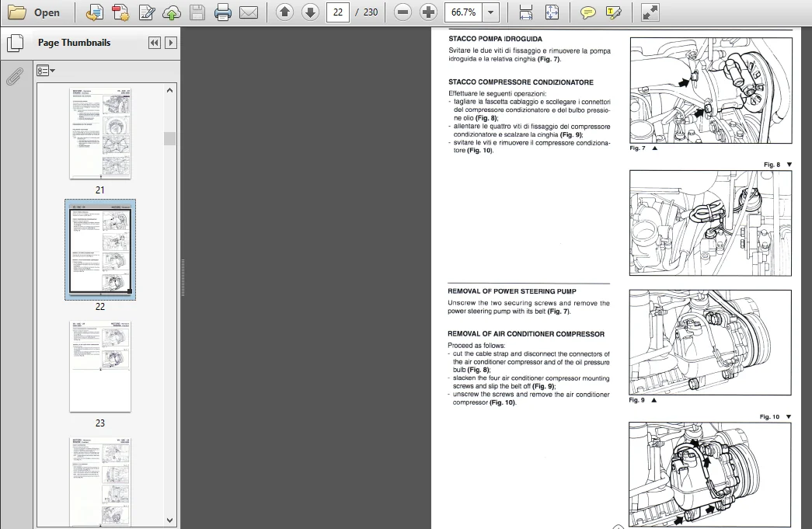
Task: Click the heading STACCO POMPA IDROGUIDA
Action: coord(495,39)
